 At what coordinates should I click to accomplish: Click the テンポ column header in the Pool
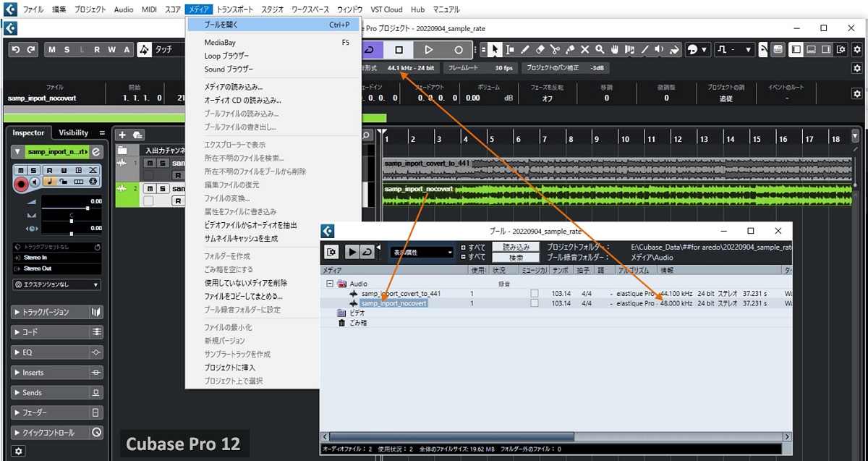[x=560, y=270]
